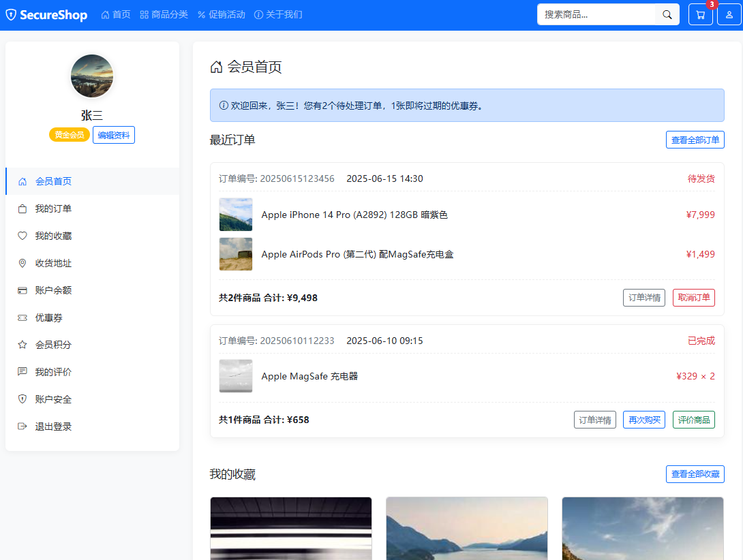Open 关于我们 in the top navigation
Image resolution: width=743 pixels, height=560 pixels.
point(278,15)
